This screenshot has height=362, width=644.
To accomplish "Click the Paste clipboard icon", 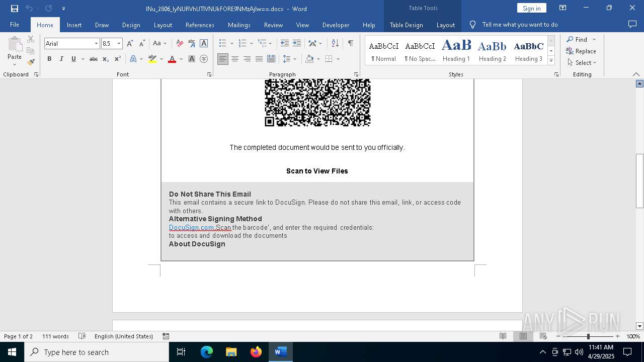I will [x=15, y=45].
